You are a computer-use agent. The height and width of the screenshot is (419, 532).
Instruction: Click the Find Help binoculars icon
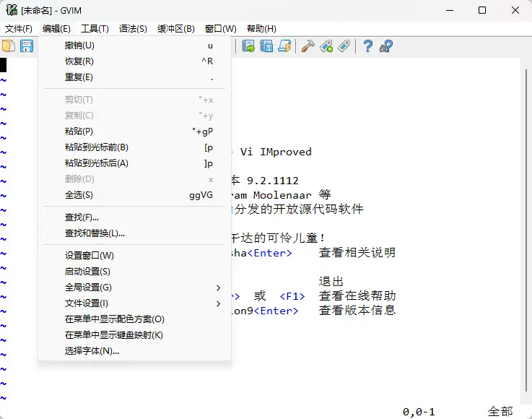[x=386, y=46]
